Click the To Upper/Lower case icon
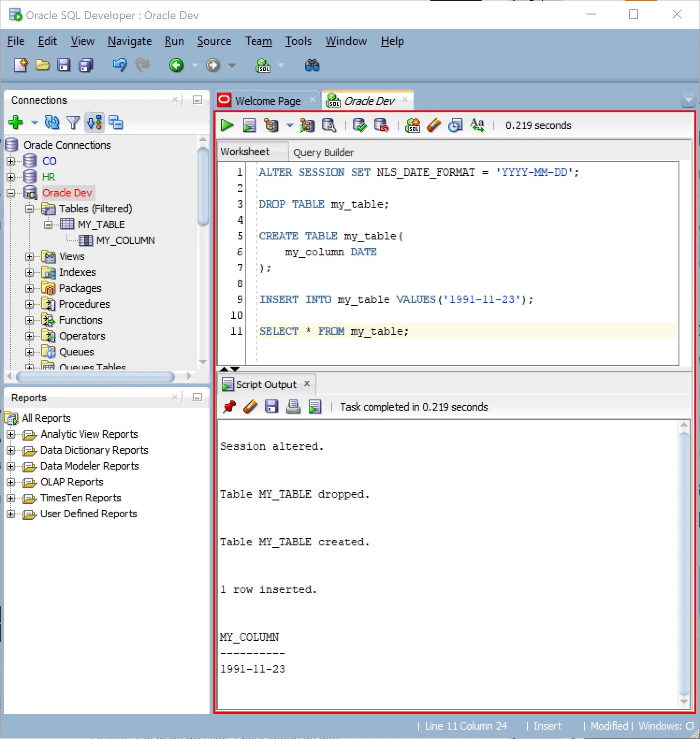 click(x=477, y=125)
